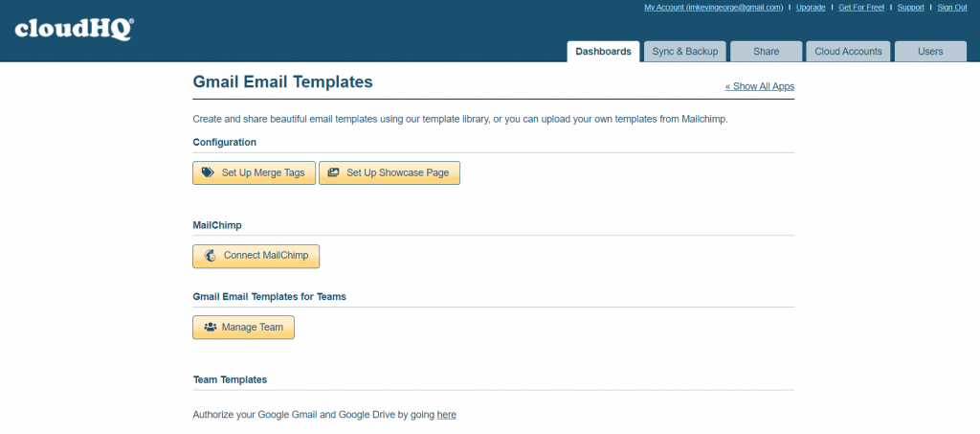This screenshot has width=980, height=434.
Task: Open the Get For Free! link
Action: [861, 8]
